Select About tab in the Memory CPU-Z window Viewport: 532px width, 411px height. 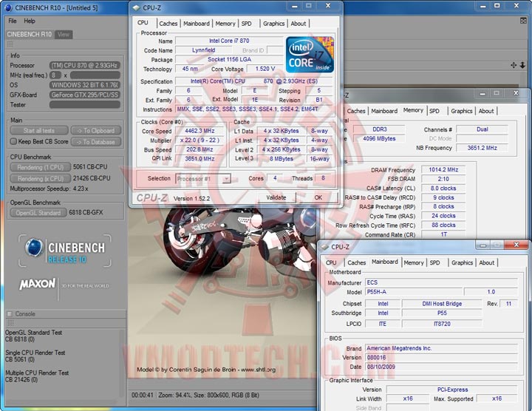pos(486,111)
